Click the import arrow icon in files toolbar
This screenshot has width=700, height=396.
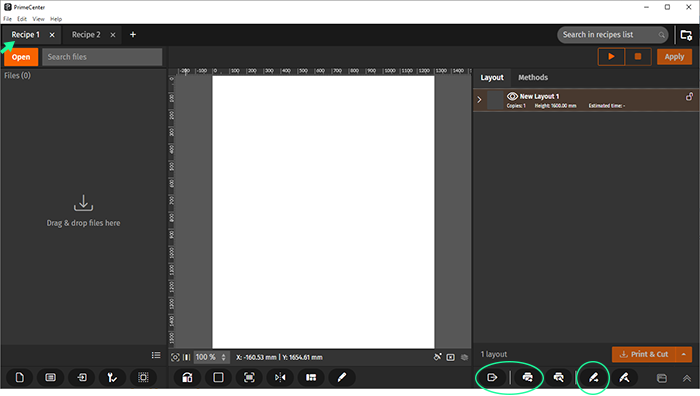coord(82,378)
